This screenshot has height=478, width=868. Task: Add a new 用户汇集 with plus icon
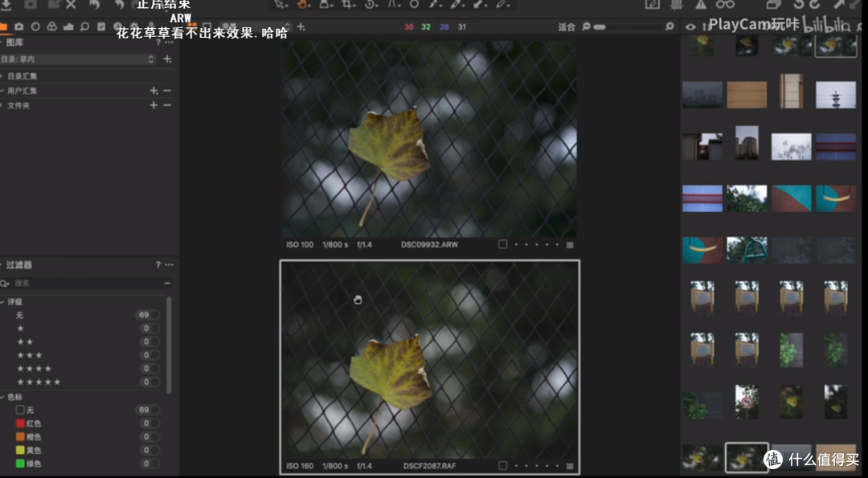click(x=154, y=91)
